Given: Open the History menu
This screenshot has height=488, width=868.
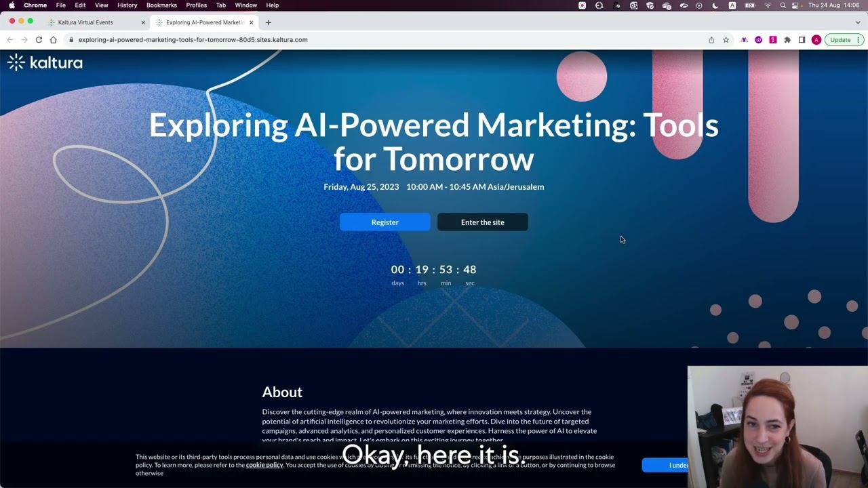Looking at the screenshot, I should tap(127, 5).
